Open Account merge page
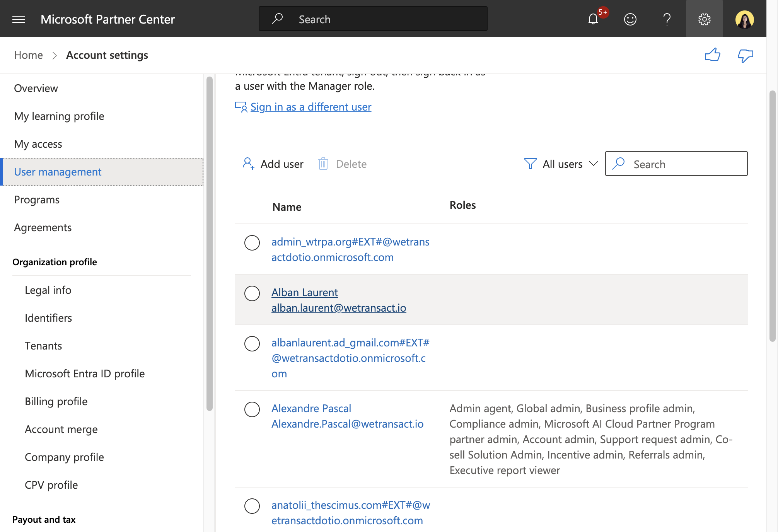This screenshot has height=532, width=778. tap(61, 429)
